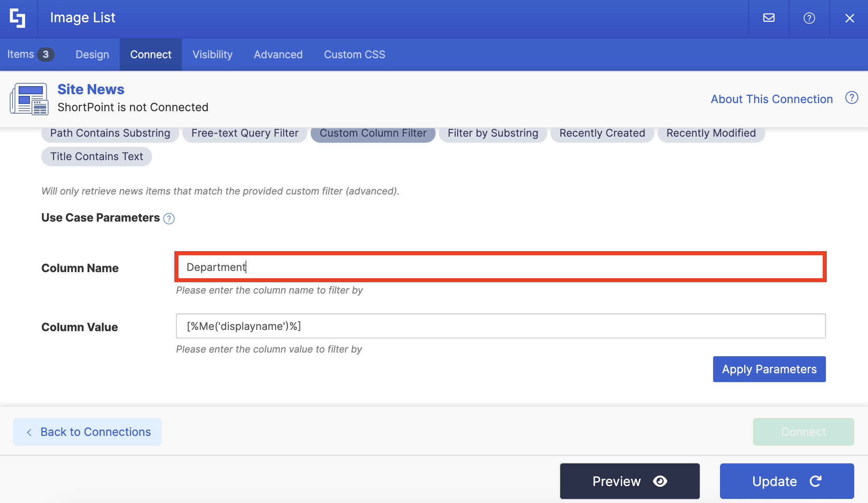Choose the Recently Created use case

602,133
